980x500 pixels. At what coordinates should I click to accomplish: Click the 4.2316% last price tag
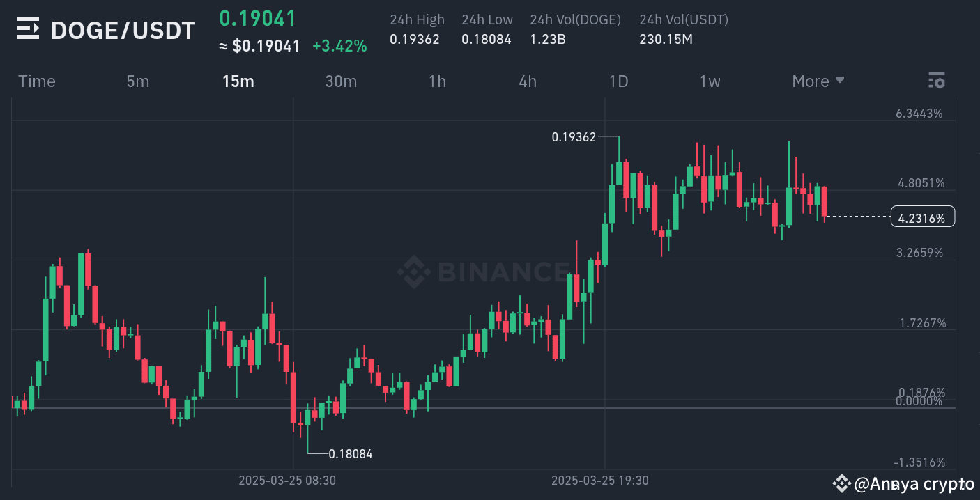coord(923,217)
